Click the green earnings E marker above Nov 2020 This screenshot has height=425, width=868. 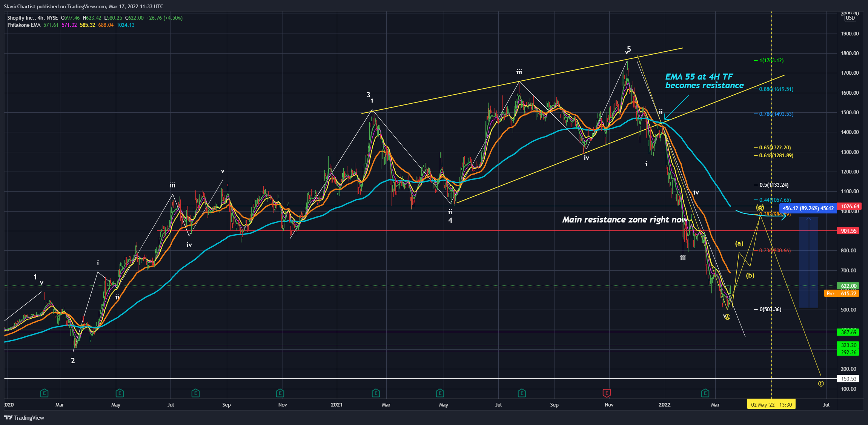point(280,393)
